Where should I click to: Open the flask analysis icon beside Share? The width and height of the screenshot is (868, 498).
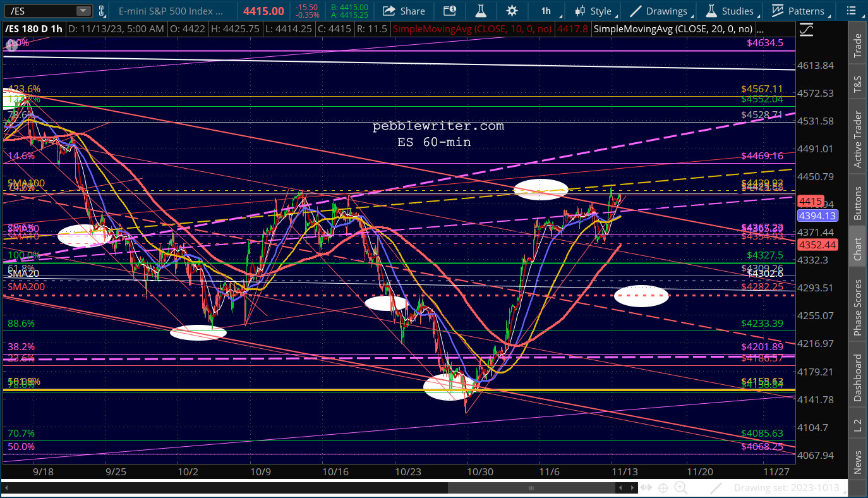pyautogui.click(x=480, y=11)
